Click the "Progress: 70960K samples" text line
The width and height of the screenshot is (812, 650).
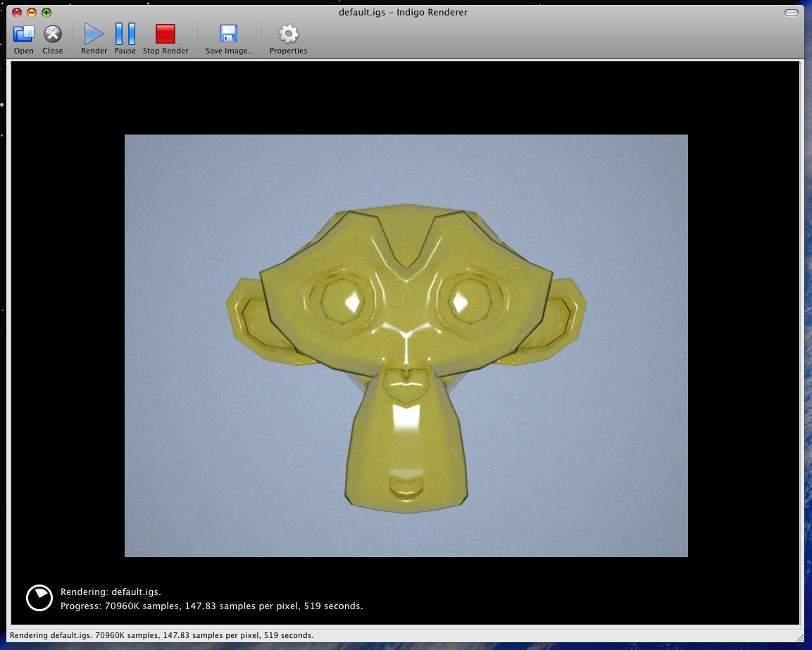(211, 606)
